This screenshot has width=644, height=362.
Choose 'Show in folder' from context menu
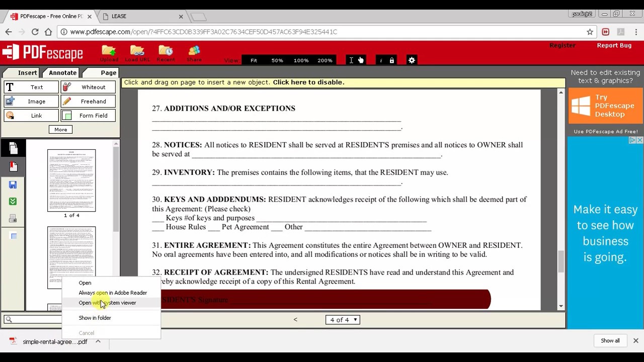95,318
